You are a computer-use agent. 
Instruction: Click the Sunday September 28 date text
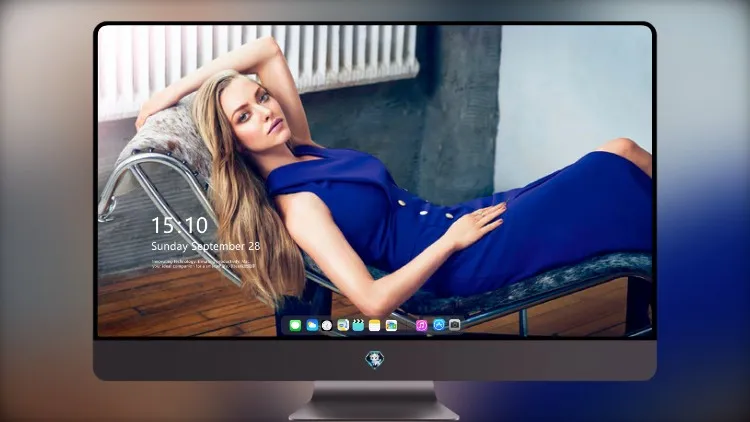pos(206,246)
